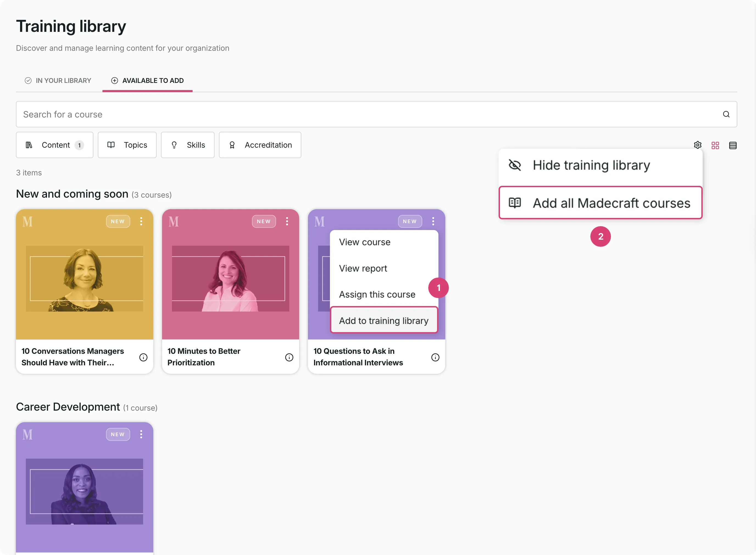Click the search magnifier icon

(x=726, y=114)
